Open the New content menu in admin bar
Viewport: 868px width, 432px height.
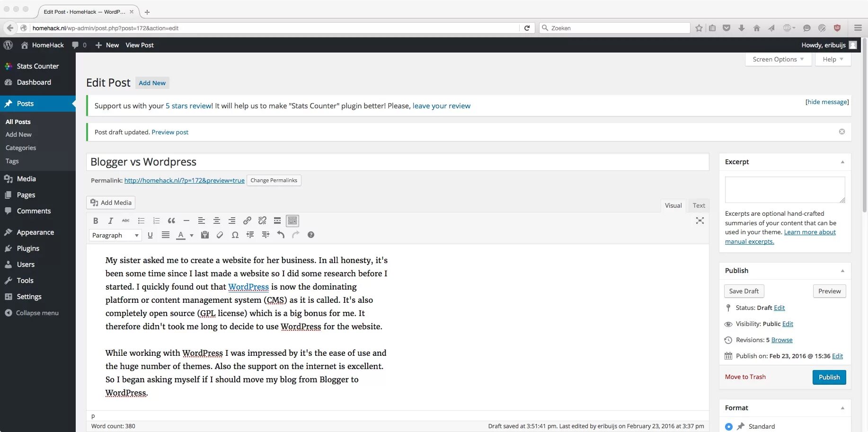(x=107, y=45)
